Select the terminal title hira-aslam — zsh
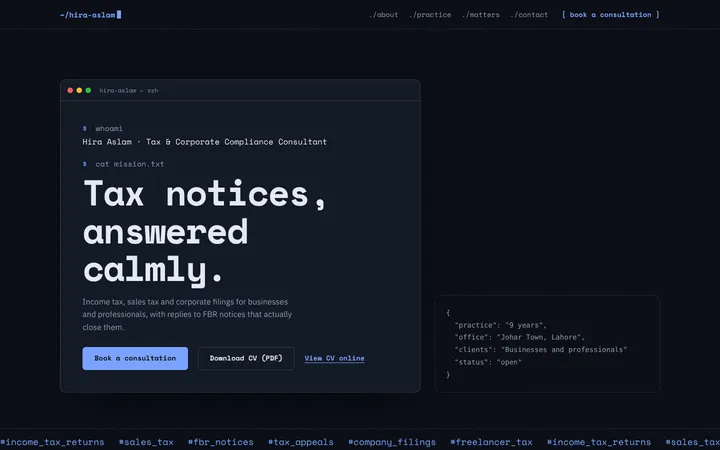The width and height of the screenshot is (720, 450). [129, 90]
